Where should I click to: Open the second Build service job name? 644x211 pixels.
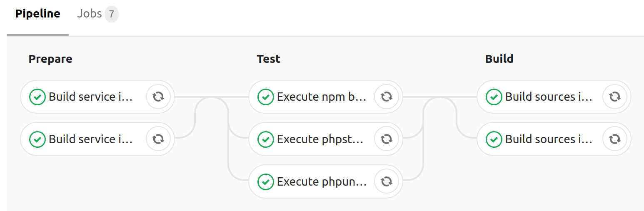[x=90, y=139]
